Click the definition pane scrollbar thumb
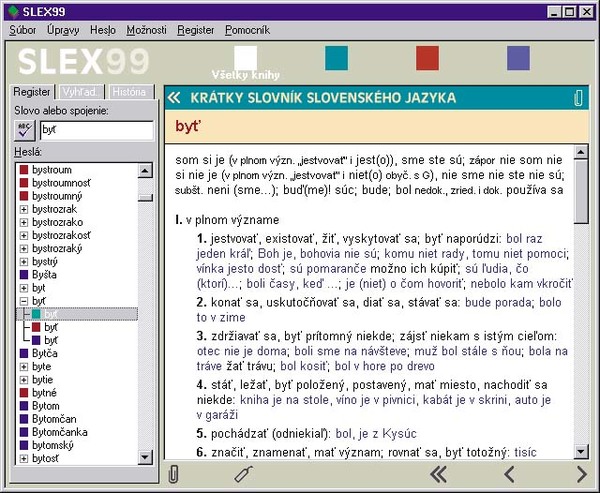 tap(581, 192)
